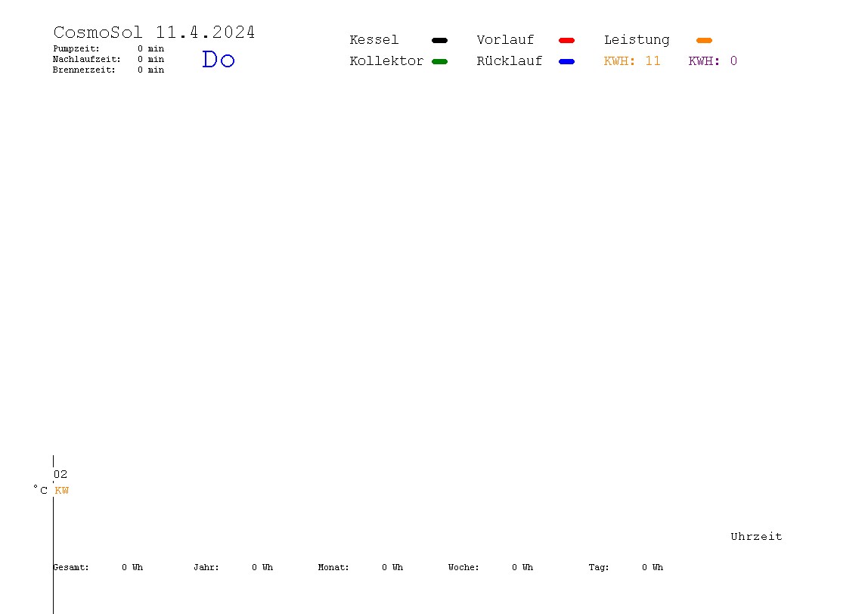Image resolution: width=868 pixels, height=614 pixels.
Task: Click the '02' axis tick label
Action: coord(60,474)
